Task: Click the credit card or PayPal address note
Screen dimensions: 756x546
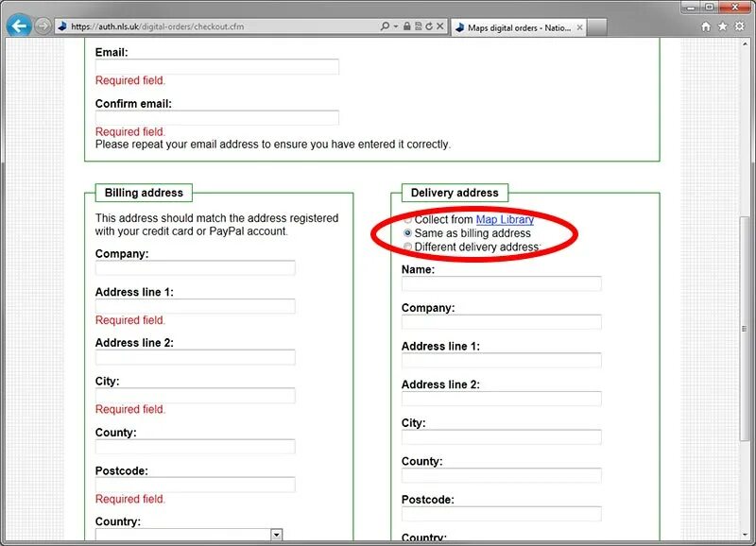Action: [x=216, y=225]
